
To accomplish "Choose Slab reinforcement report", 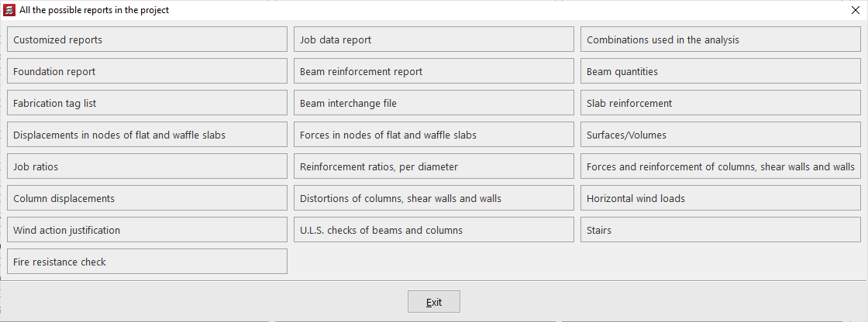I will pyautogui.click(x=720, y=104).
